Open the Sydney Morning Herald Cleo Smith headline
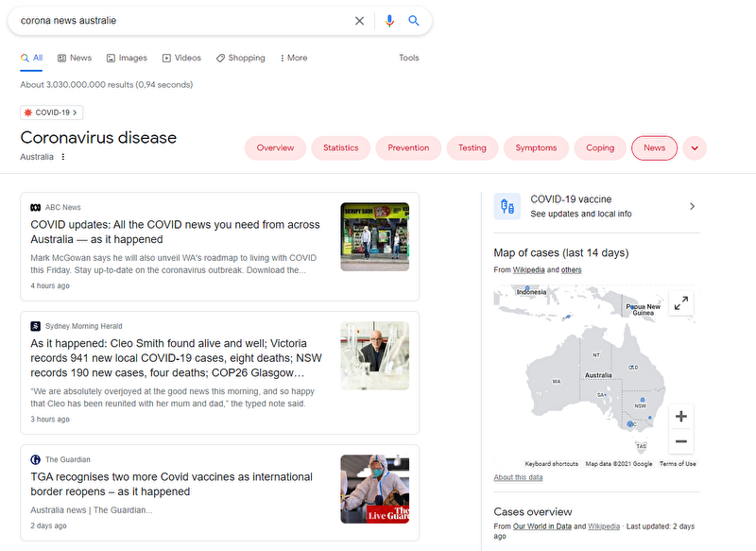This screenshot has height=551, width=756. (176, 358)
